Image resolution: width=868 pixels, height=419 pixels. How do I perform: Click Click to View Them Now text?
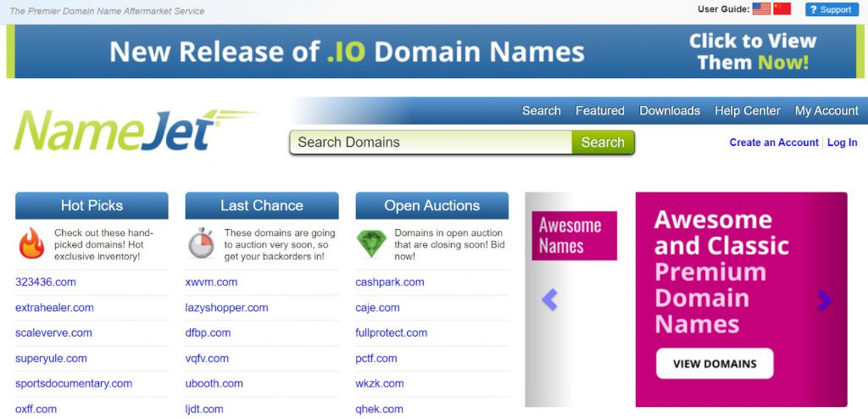tap(753, 52)
